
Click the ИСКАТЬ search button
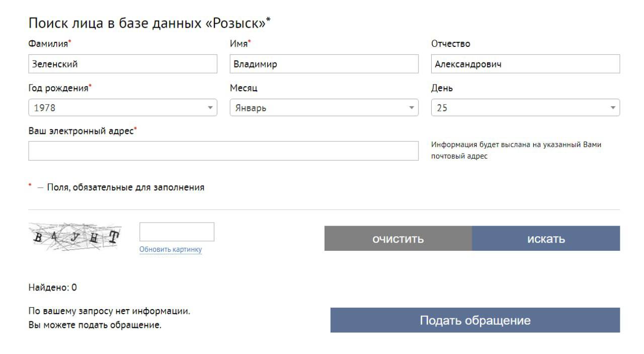(545, 239)
